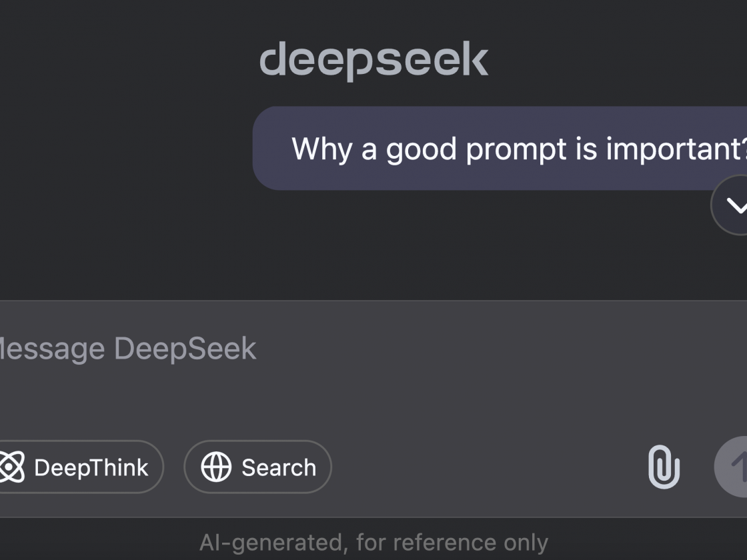The image size is (747, 560).
Task: Click the deepseek logo at top
Action: point(373,60)
